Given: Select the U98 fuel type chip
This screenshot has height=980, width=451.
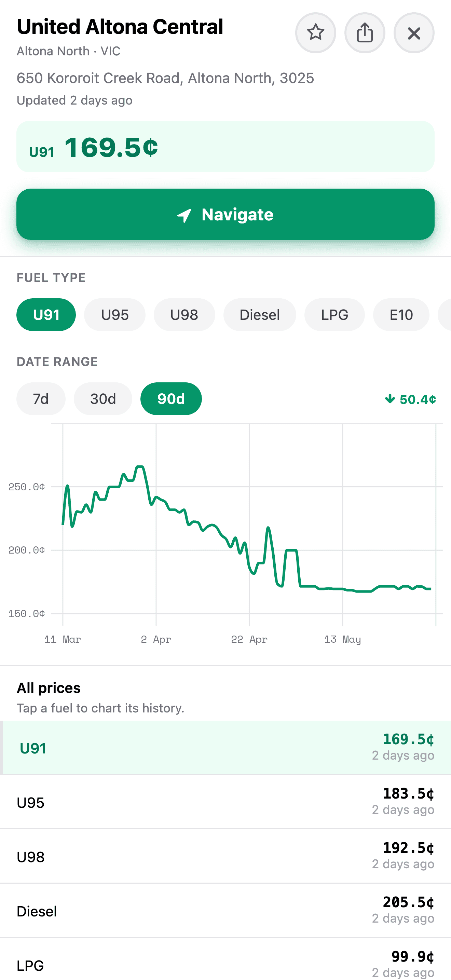Looking at the screenshot, I should (184, 315).
